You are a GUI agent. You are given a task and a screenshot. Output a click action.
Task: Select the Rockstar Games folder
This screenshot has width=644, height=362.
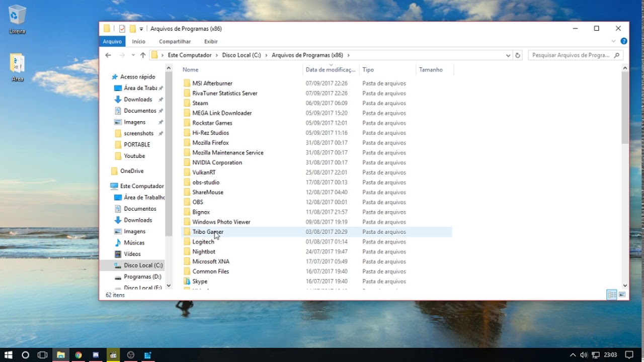click(x=212, y=123)
